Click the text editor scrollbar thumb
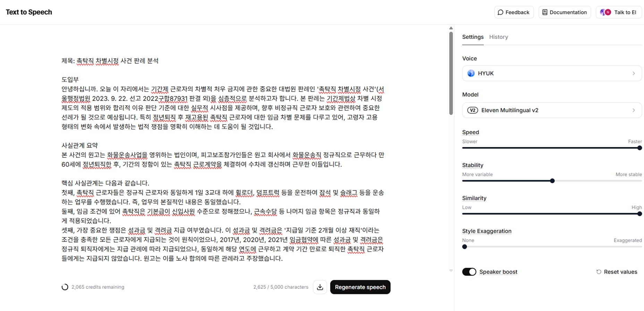This screenshot has height=311, width=644. tap(451, 73)
